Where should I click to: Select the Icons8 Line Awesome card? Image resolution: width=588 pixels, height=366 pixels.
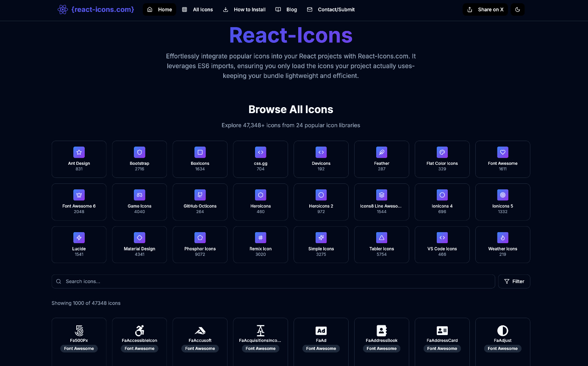point(382,202)
